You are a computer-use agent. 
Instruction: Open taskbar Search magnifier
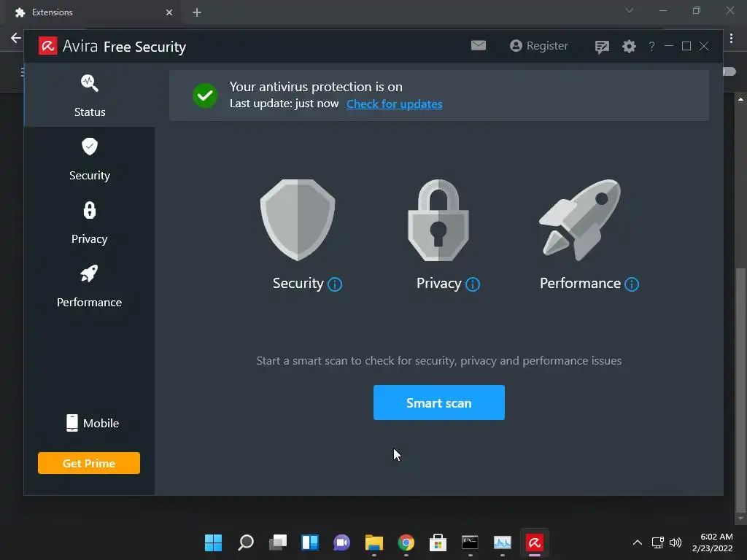[x=245, y=542]
